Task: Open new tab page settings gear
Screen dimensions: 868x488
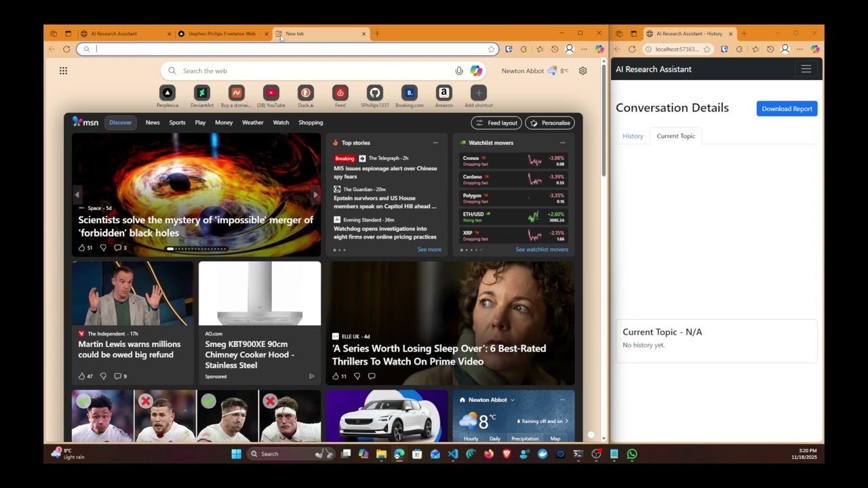Action: 583,70
